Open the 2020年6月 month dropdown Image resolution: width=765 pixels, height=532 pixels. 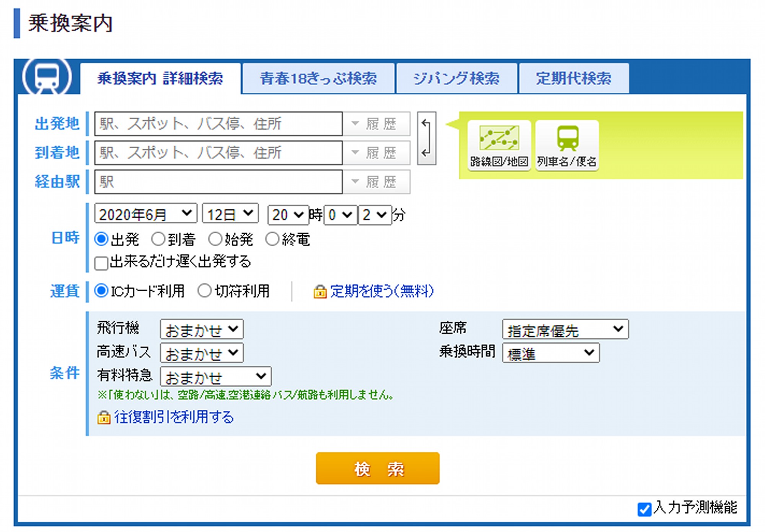click(x=146, y=214)
